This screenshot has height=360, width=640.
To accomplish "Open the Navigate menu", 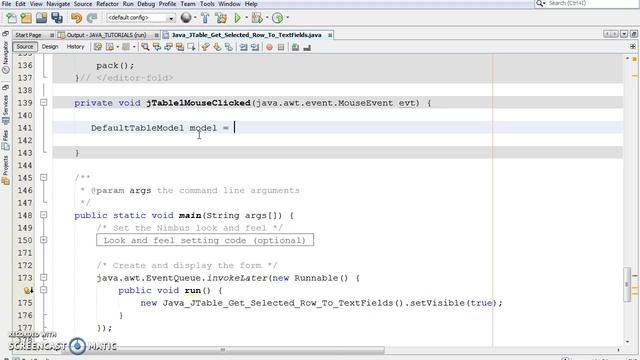I will [58, 4].
